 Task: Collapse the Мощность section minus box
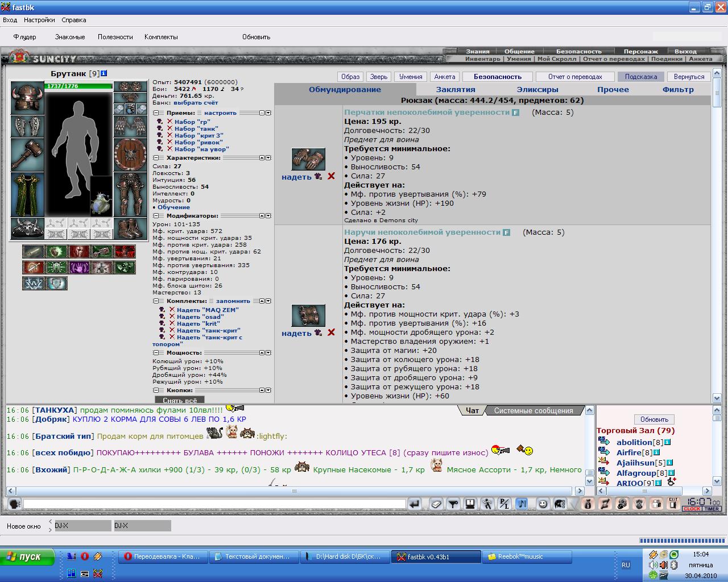pos(156,353)
